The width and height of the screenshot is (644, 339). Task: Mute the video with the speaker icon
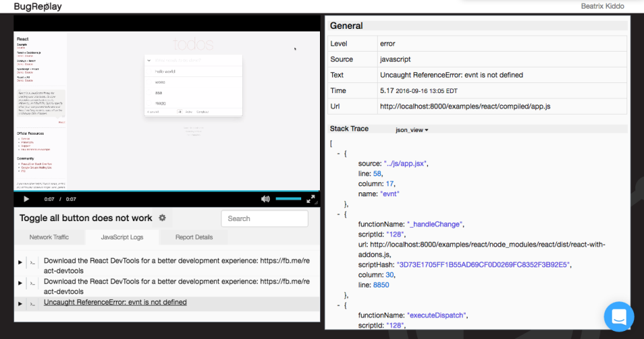click(266, 199)
